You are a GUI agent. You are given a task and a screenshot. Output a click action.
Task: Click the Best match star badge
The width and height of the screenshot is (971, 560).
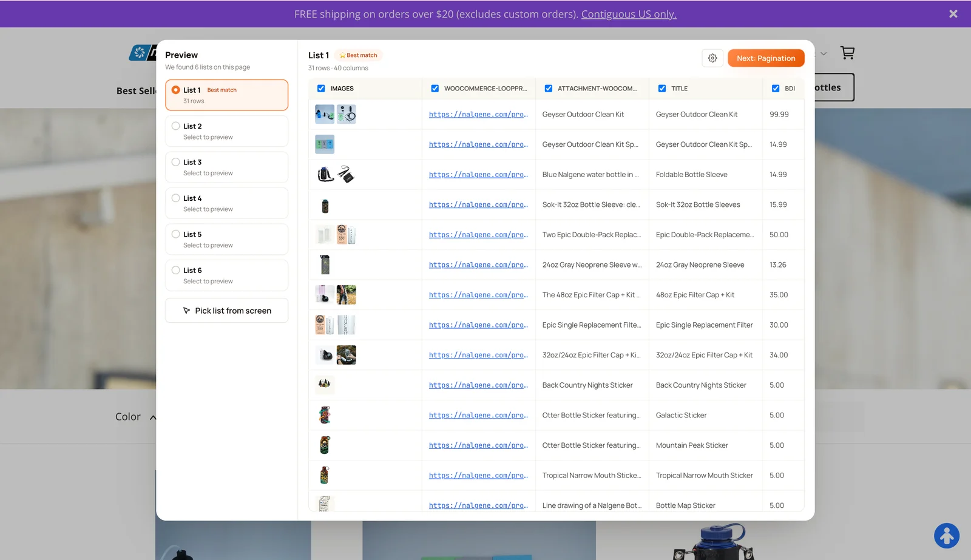tap(359, 55)
